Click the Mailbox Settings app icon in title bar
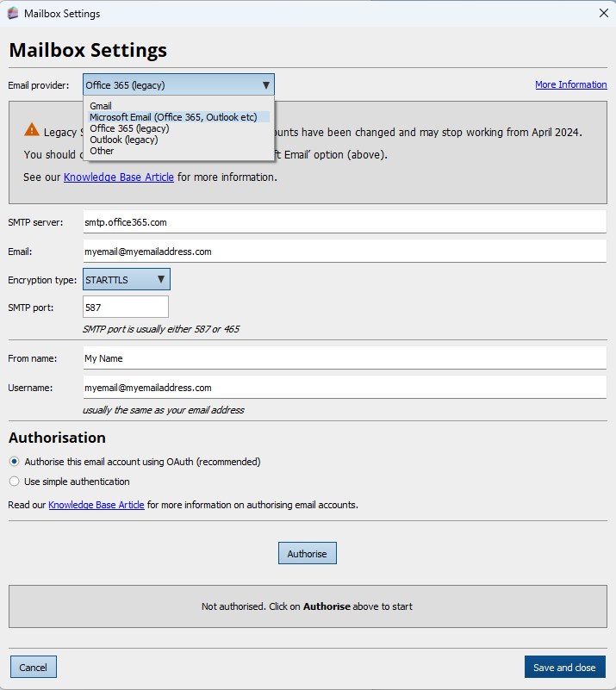The height and width of the screenshot is (690, 616). (x=13, y=13)
